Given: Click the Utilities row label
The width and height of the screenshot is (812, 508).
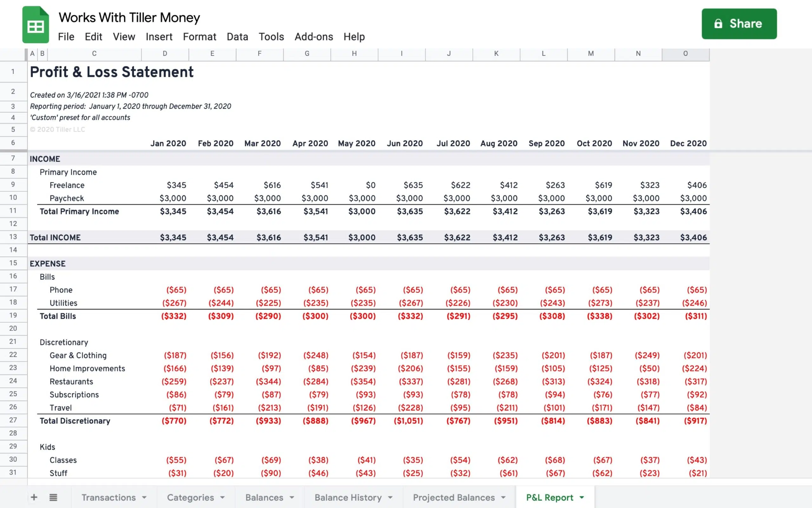Looking at the screenshot, I should (x=63, y=303).
